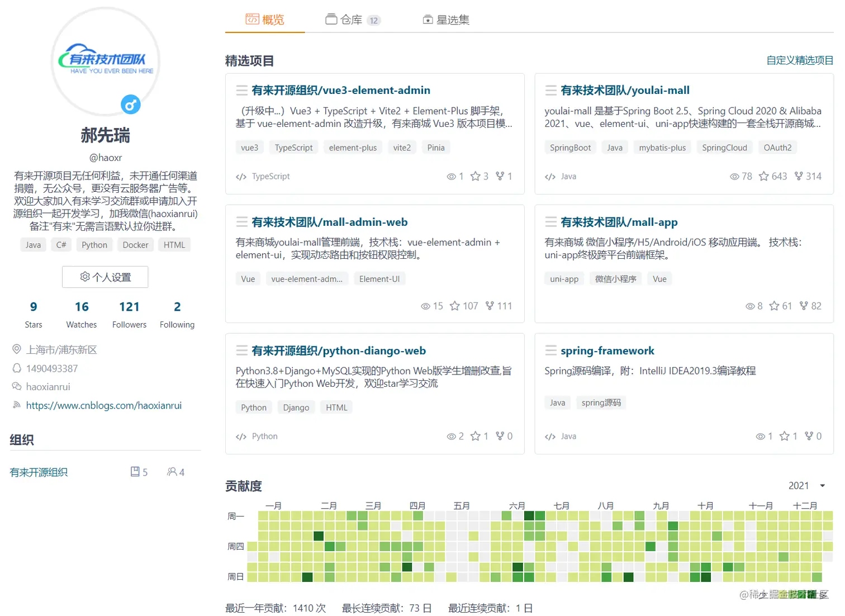Screen dimensions: 845x616
Task: Open the 有来开源组织 organization link
Action: coord(39,472)
